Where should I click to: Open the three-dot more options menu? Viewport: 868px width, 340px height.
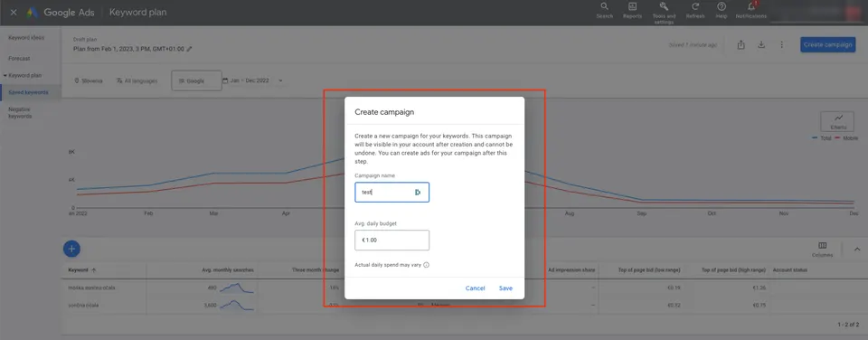point(781,45)
